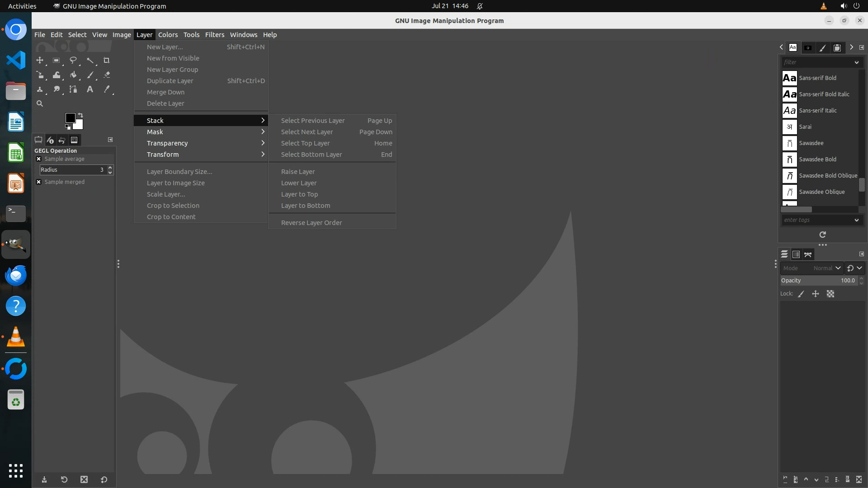Select the Color Picker eyedropper tool
Viewport: 868px width, 488px height.
pos(107,89)
